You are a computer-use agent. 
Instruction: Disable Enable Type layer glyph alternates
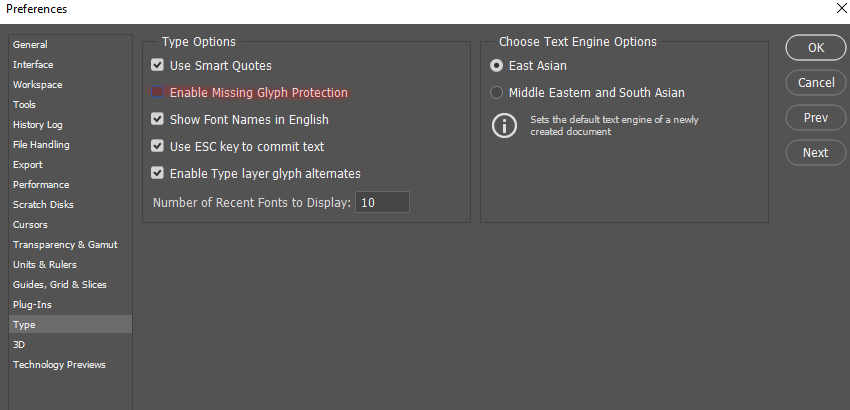tap(157, 174)
